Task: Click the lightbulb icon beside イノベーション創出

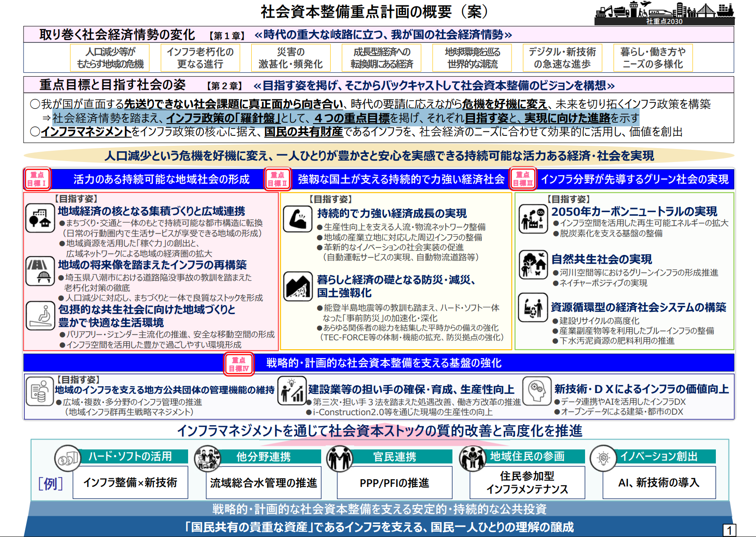Action: click(x=603, y=458)
